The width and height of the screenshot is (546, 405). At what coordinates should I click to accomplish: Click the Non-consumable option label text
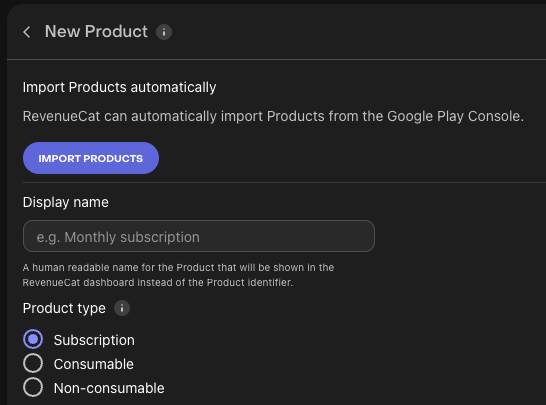109,388
